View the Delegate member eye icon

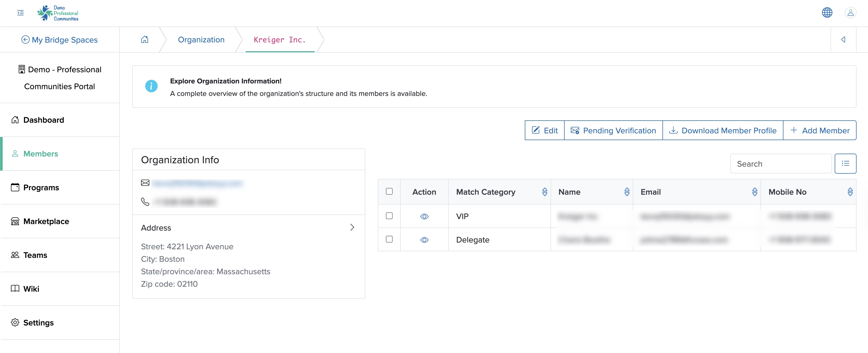424,240
